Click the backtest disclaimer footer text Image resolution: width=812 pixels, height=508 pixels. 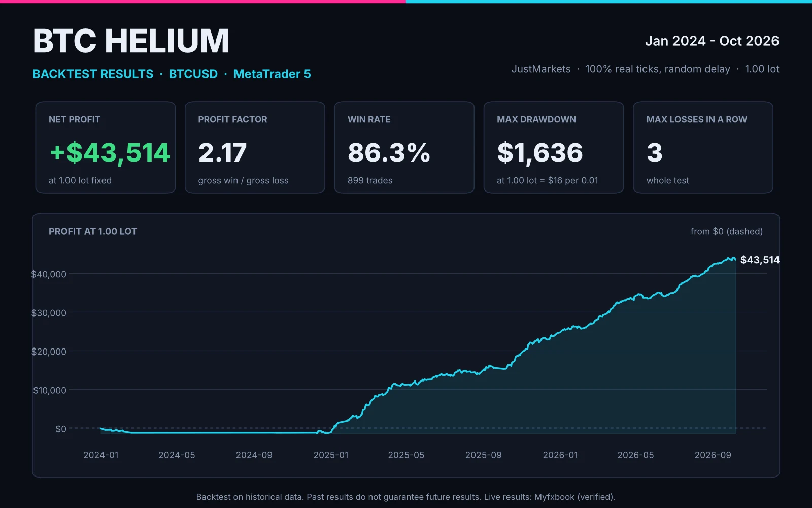pyautogui.click(x=406, y=497)
